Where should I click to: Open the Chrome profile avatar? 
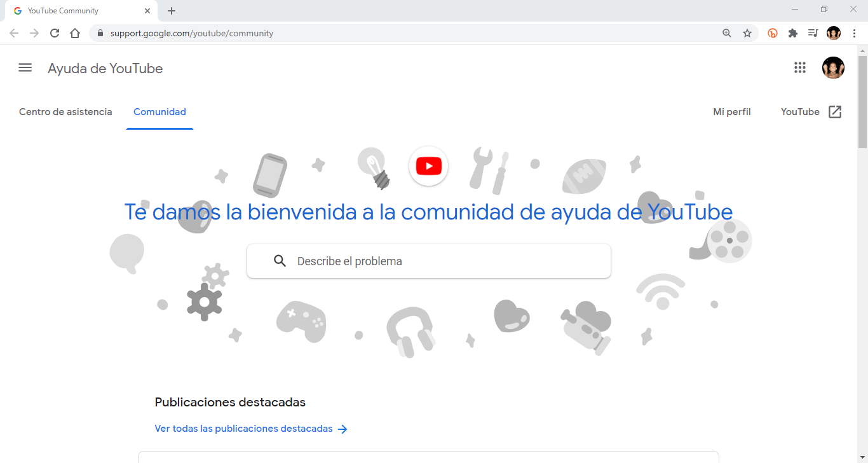(x=834, y=33)
